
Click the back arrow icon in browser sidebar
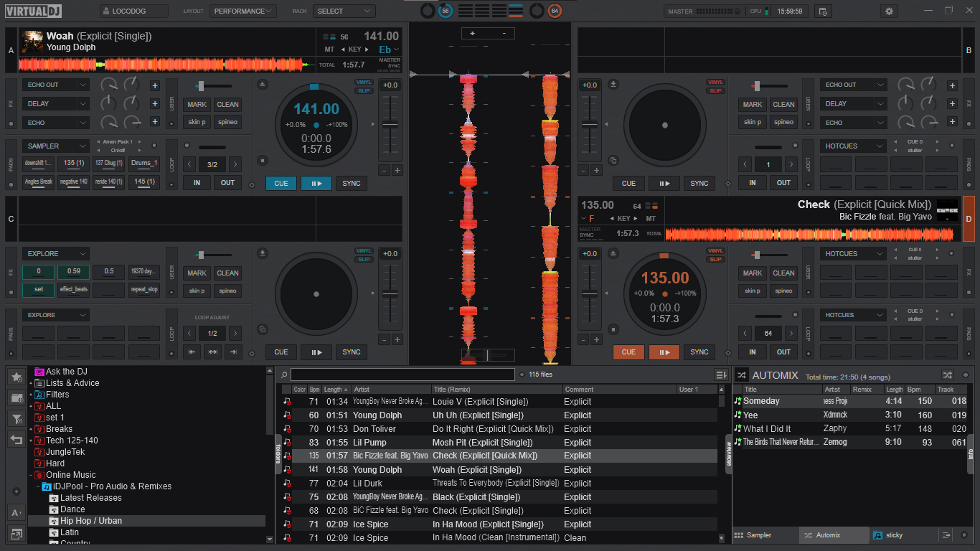pyautogui.click(x=17, y=439)
